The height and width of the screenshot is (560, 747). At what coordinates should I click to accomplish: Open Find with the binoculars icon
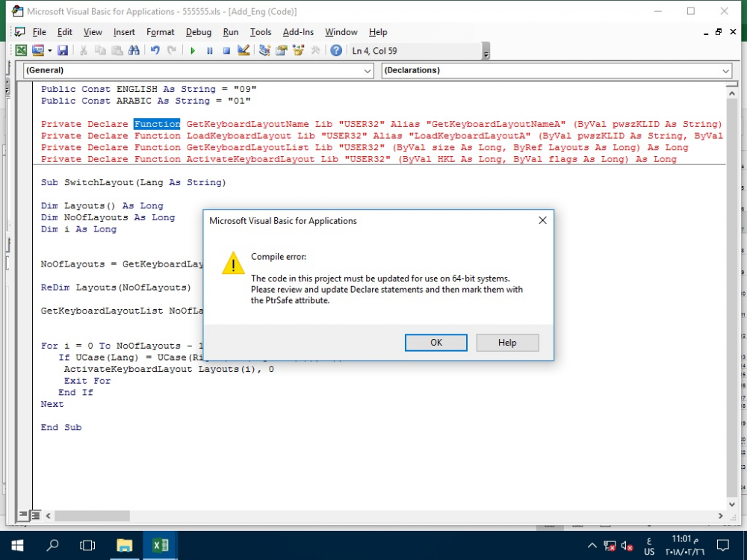[x=134, y=51]
